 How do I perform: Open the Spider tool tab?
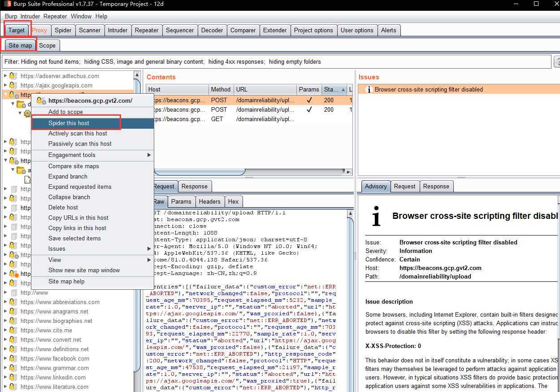tap(63, 30)
